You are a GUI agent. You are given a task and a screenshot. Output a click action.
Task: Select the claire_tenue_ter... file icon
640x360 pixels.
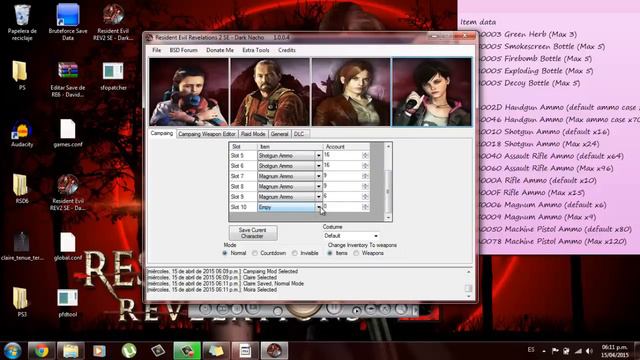pyautogui.click(x=22, y=246)
